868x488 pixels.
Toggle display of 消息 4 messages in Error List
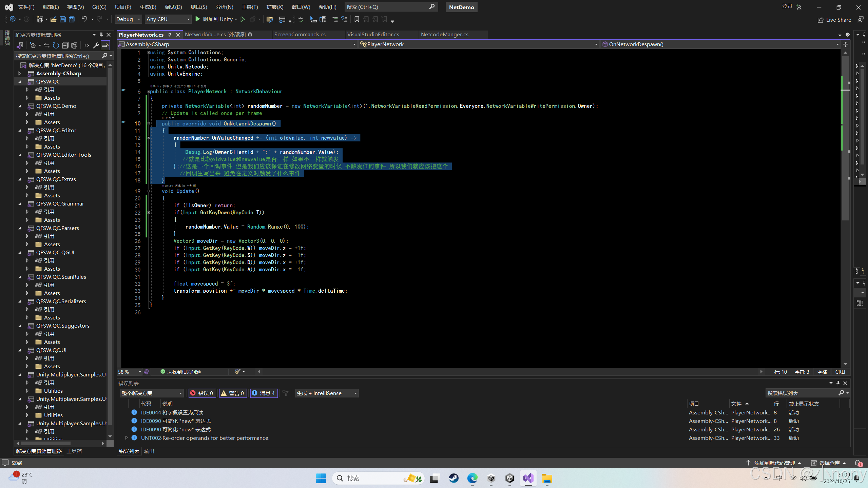pos(264,393)
